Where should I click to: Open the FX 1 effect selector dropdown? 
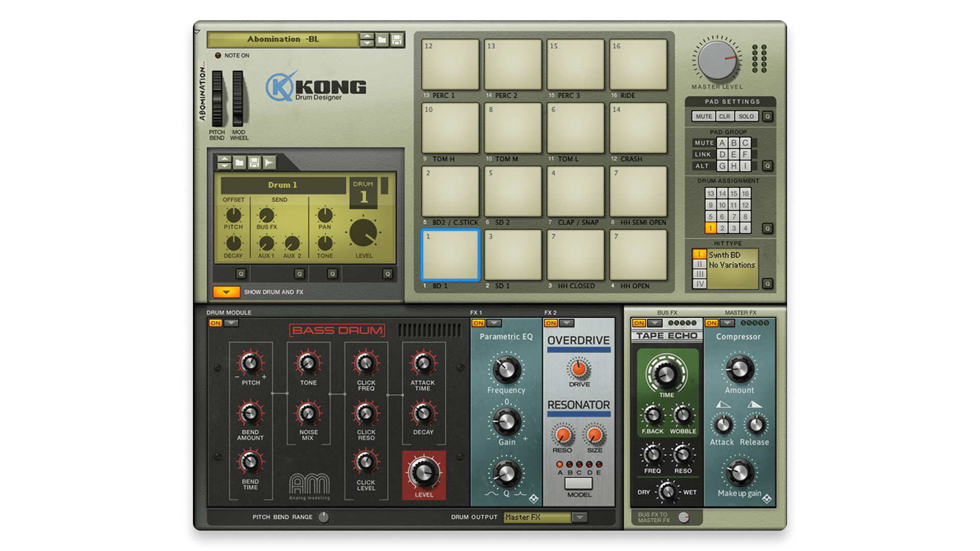[x=494, y=323]
